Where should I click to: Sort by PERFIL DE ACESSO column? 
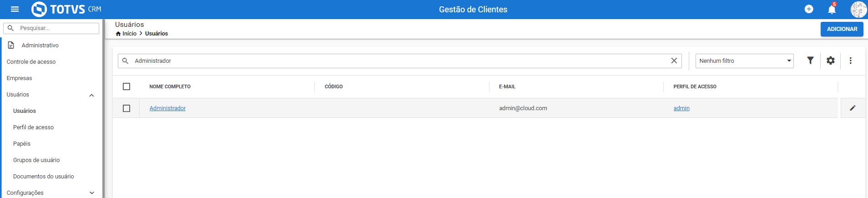click(x=695, y=86)
